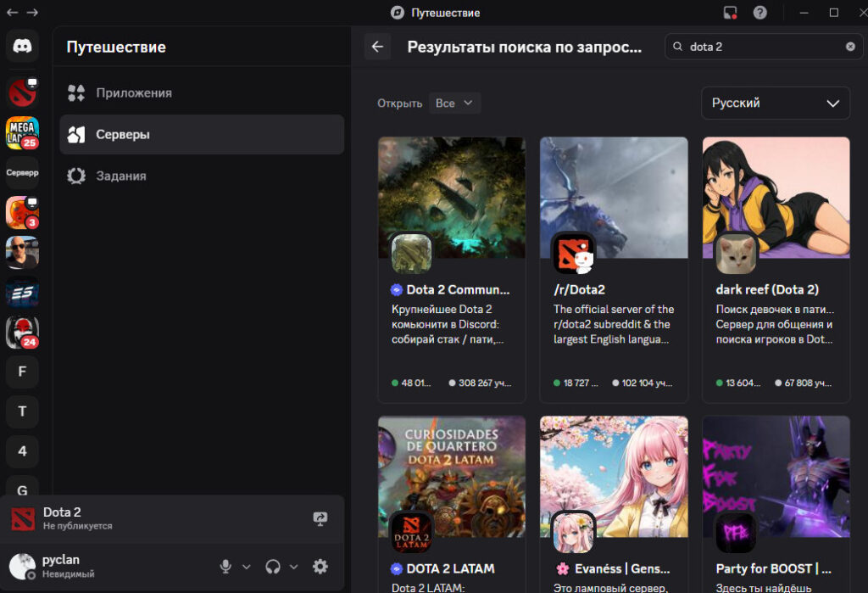Screen dimensions: 868x593
Task: Clear the dota 2 search query
Action: pos(850,47)
